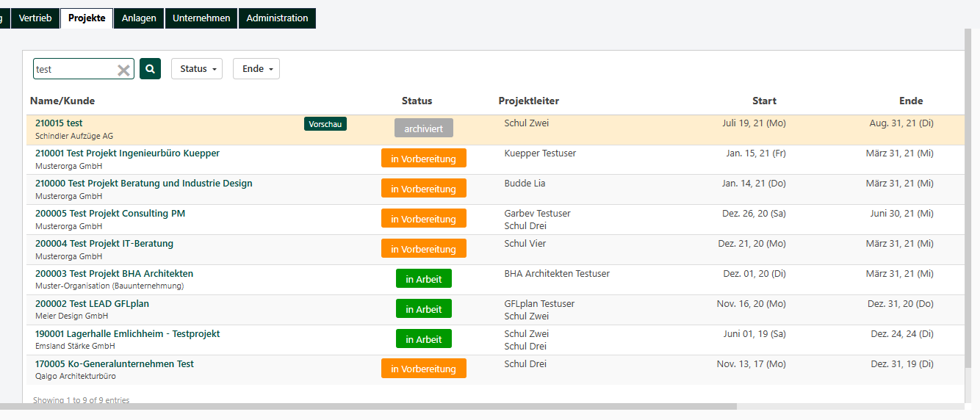Click into the search input containing 'test'

(73, 69)
